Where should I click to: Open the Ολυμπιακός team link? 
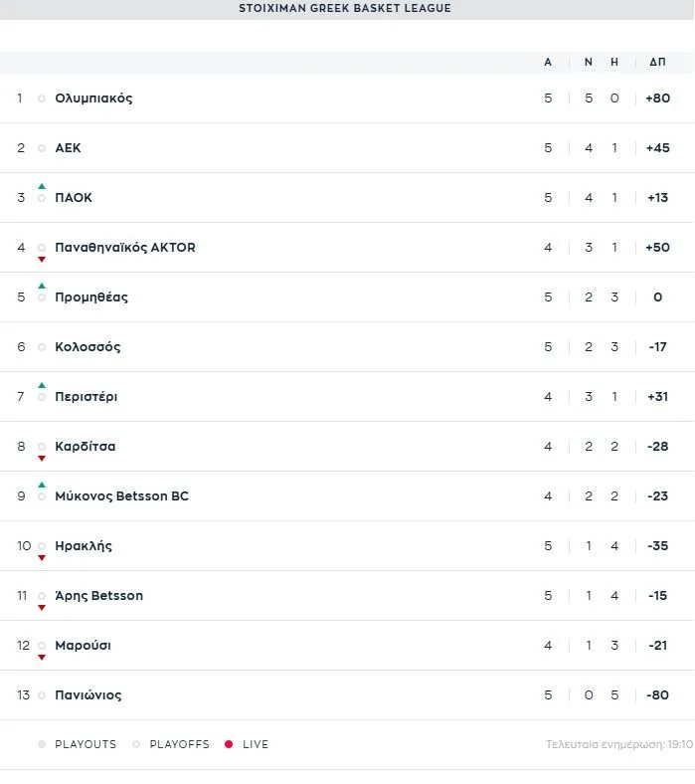(93, 98)
